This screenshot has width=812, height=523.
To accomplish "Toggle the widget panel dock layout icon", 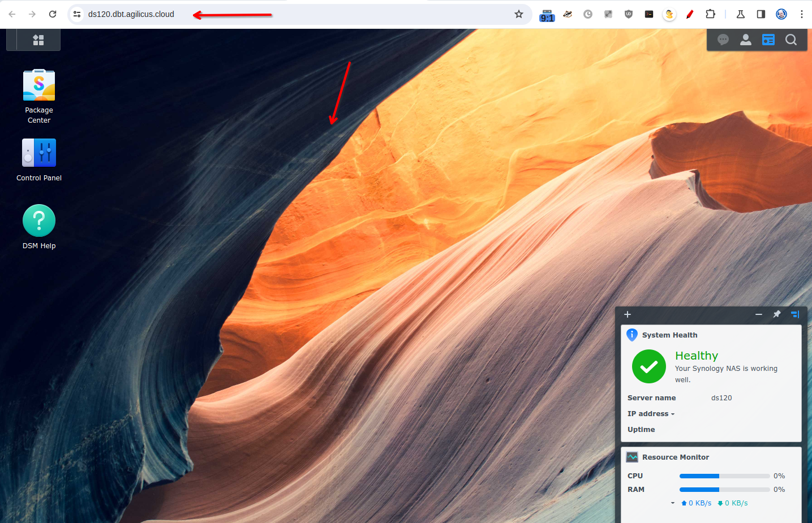I will coord(795,314).
